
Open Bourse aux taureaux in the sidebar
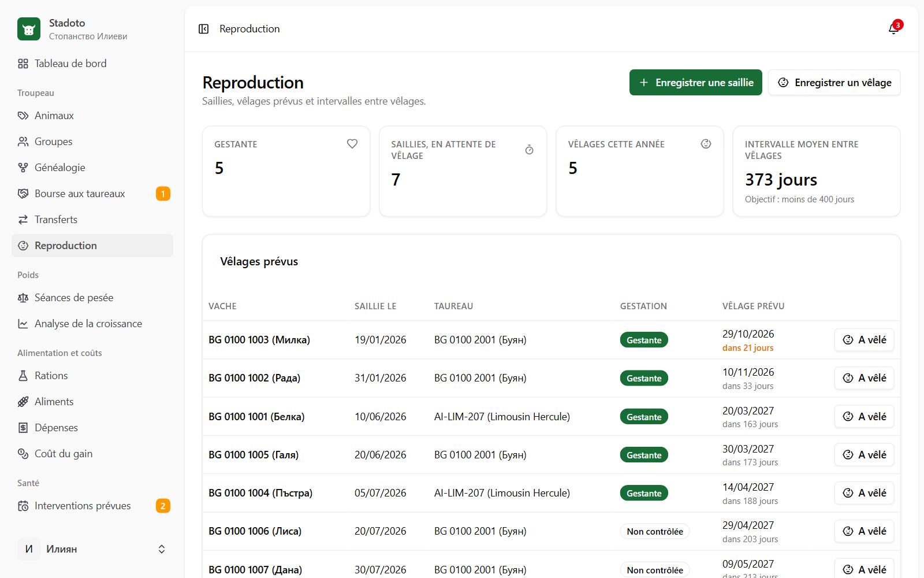[92, 194]
